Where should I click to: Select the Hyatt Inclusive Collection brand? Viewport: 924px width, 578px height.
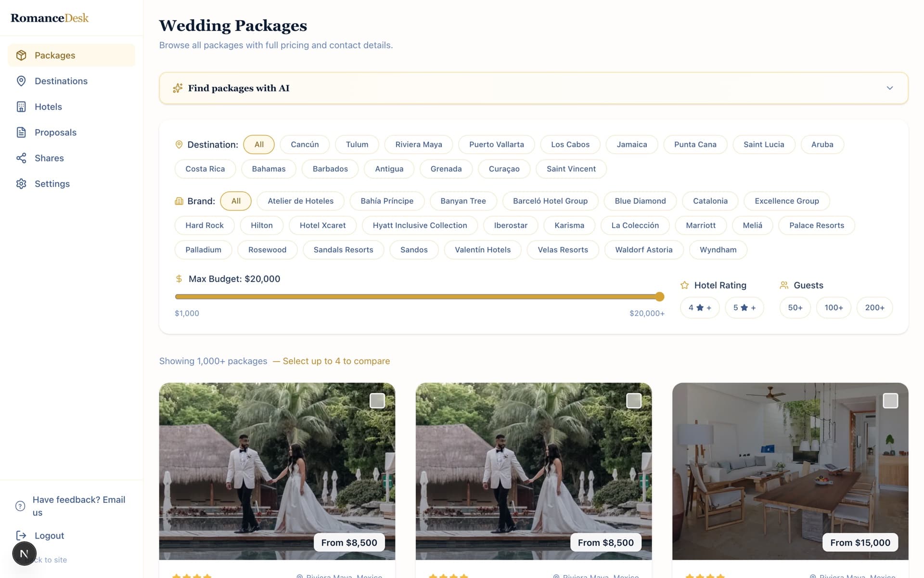(420, 225)
